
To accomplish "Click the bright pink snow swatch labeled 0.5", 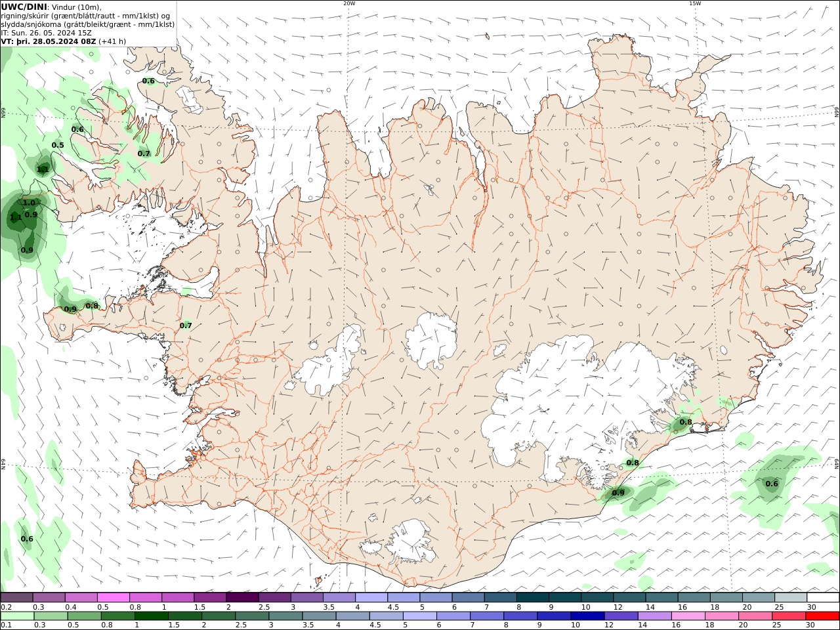I will point(113,597).
